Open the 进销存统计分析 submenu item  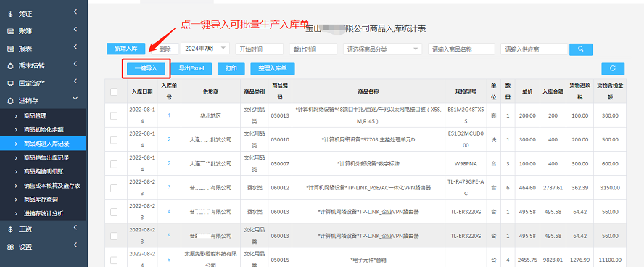click(x=43, y=213)
